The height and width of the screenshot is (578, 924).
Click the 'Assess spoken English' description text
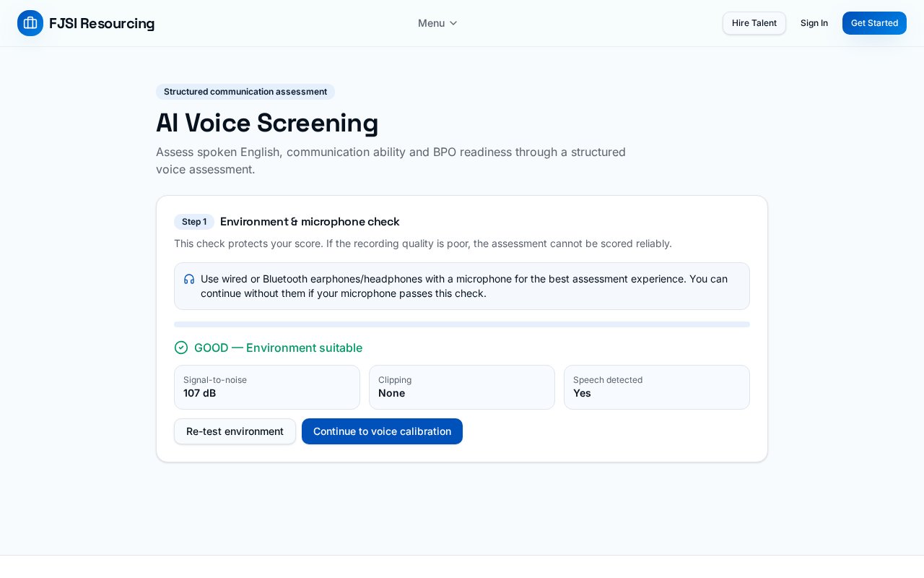391,160
